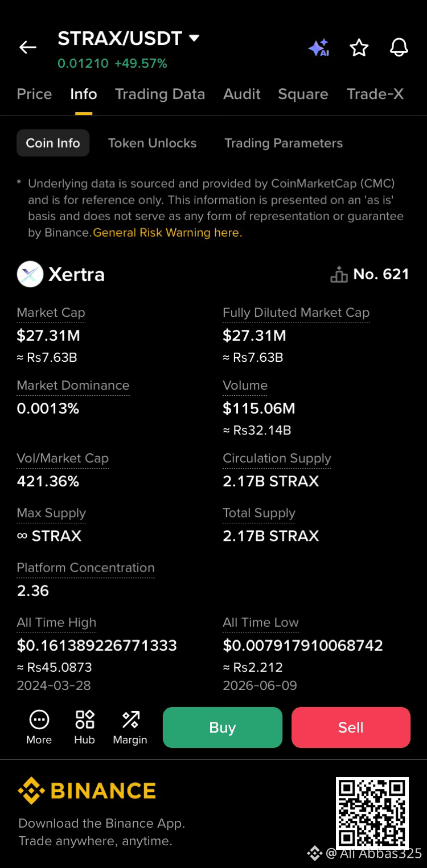
Task: Tap the Xertra coin logo
Action: coord(30,274)
